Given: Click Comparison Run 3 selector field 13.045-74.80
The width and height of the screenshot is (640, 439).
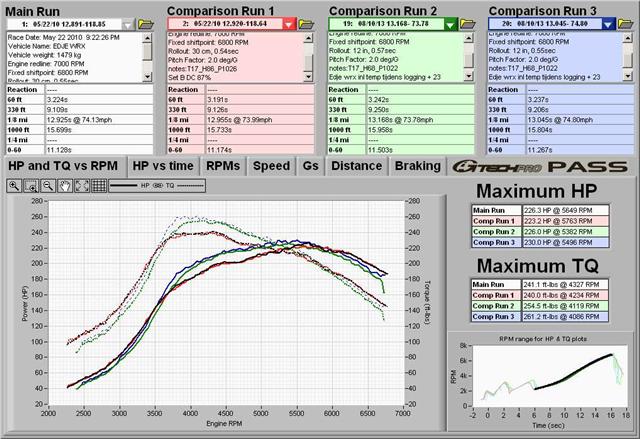Looking at the screenshot, I should point(545,24).
